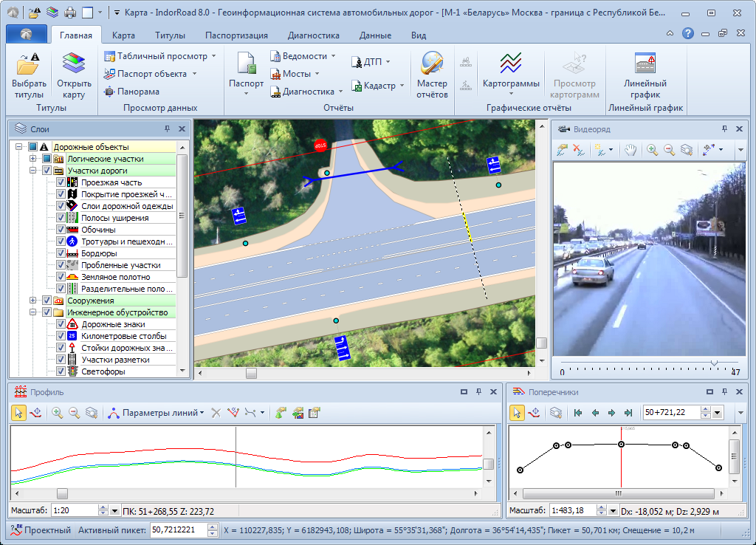The width and height of the screenshot is (756, 545).
Task: Collapse the Инженерное обустройство tree node
Action: pos(32,312)
